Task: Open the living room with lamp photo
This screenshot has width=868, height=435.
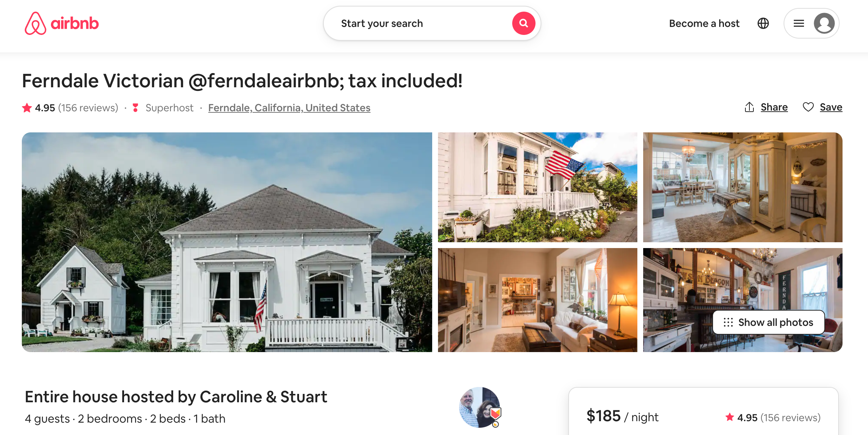Action: tap(537, 300)
